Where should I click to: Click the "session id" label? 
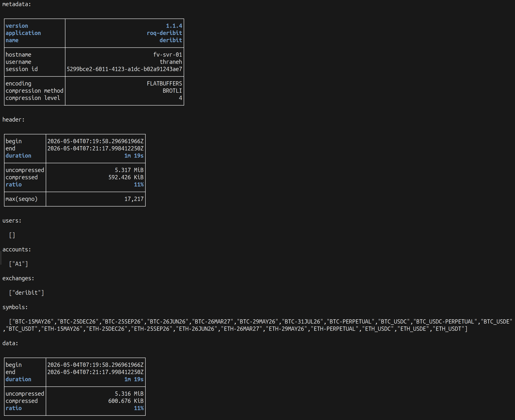[x=22, y=69]
